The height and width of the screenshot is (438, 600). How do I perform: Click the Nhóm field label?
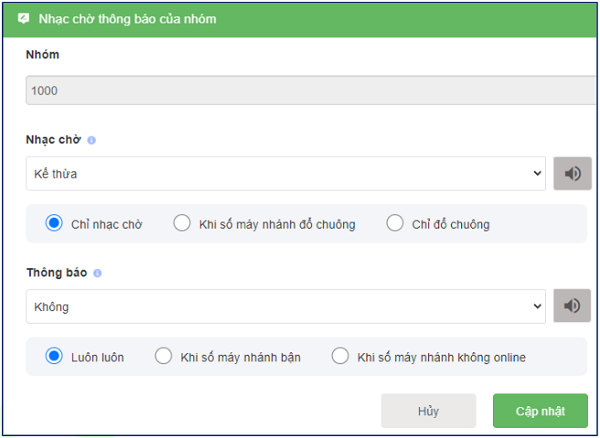(x=42, y=55)
